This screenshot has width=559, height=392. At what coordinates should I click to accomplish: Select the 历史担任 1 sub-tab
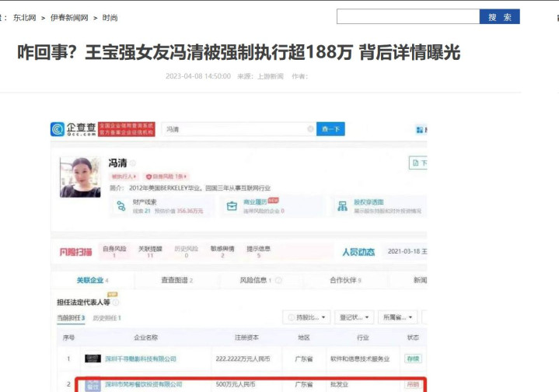[107, 318]
